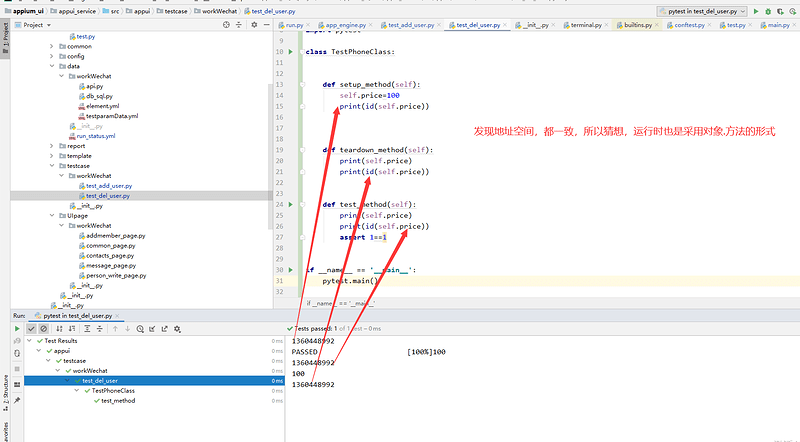Image resolution: width=800 pixels, height=442 pixels.
Task: Collapse the UIpage folder in Project tree
Action: 52,215
